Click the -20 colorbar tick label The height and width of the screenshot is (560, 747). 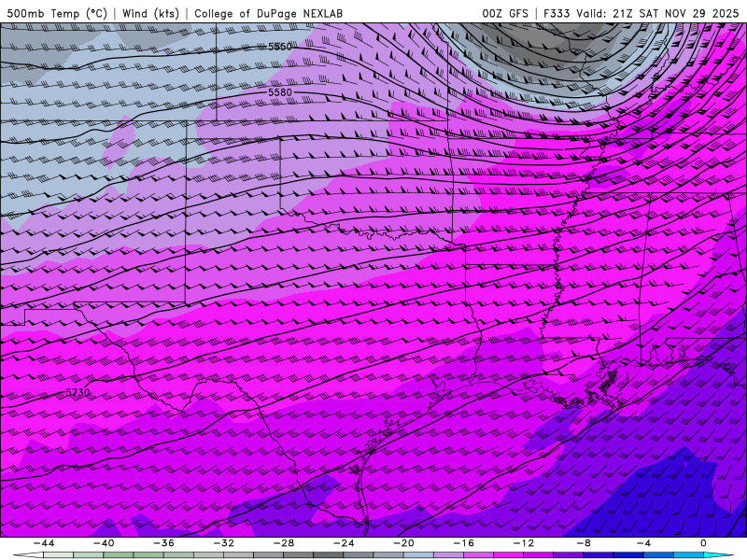tap(404, 543)
